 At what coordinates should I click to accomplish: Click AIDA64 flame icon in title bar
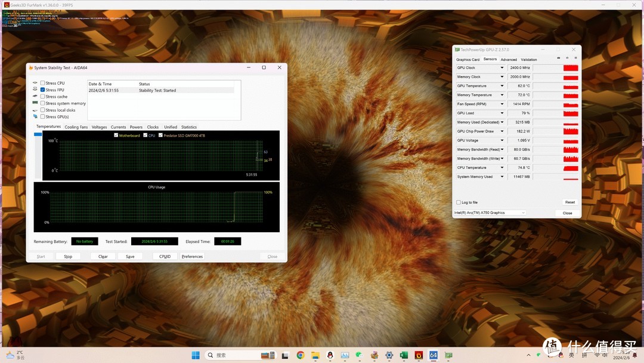(31, 68)
